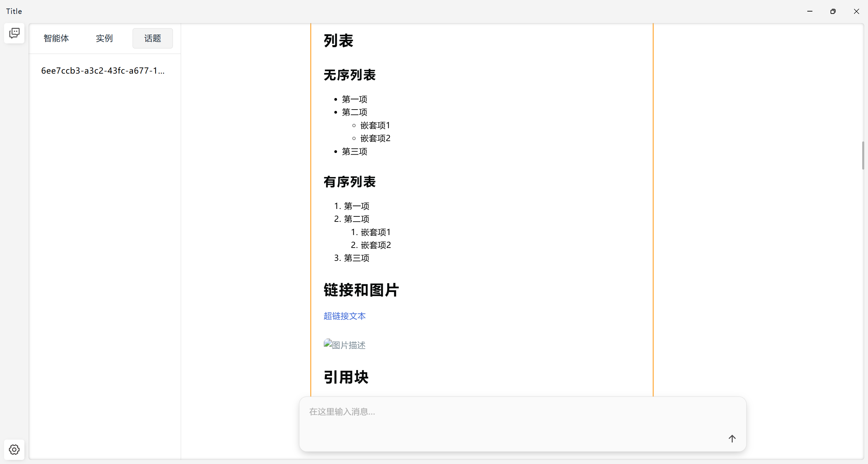This screenshot has height=464, width=868.
Task: Switch to the 实例 tab
Action: (104, 38)
